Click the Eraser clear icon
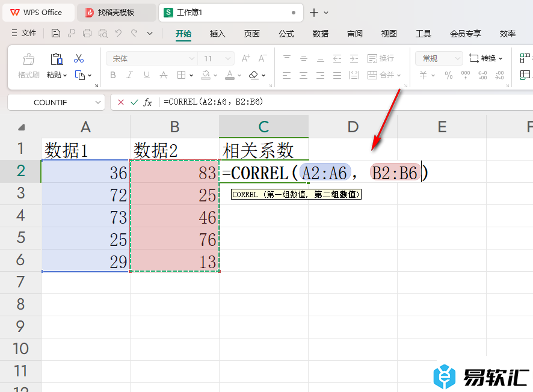 click(x=254, y=75)
